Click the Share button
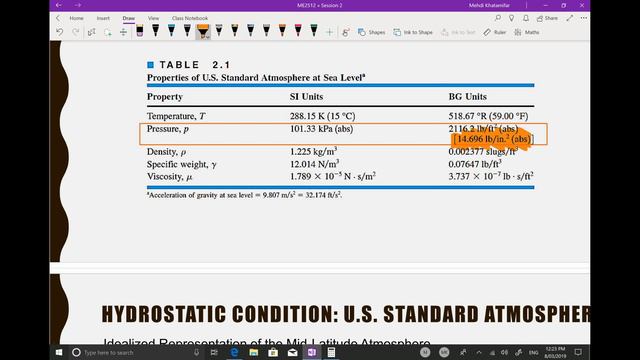The image size is (640, 360). click(547, 18)
